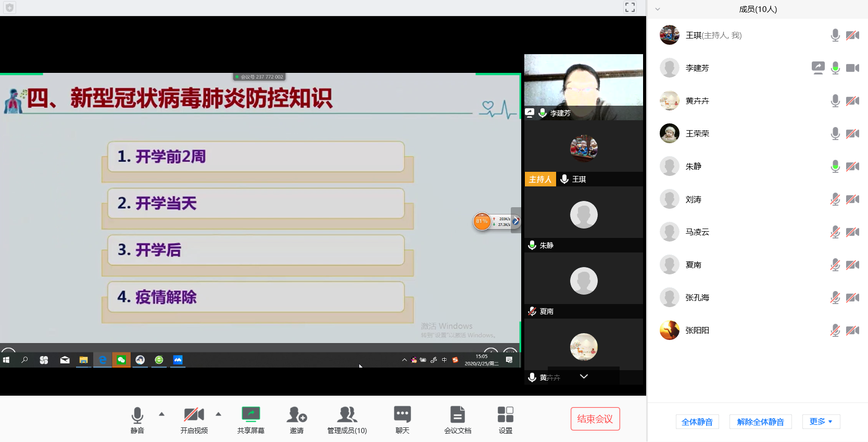Open meeting settings
Viewport: 868px width, 442px height.
coord(505,415)
